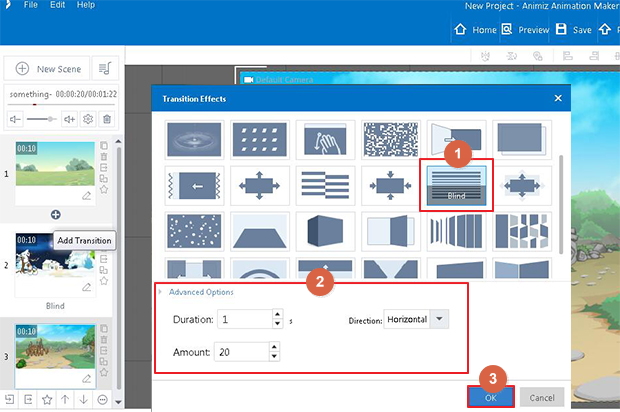Viewport: 620px width, 412px height.
Task: Open the Direction dropdown showing Horizontal
Action: (x=416, y=319)
